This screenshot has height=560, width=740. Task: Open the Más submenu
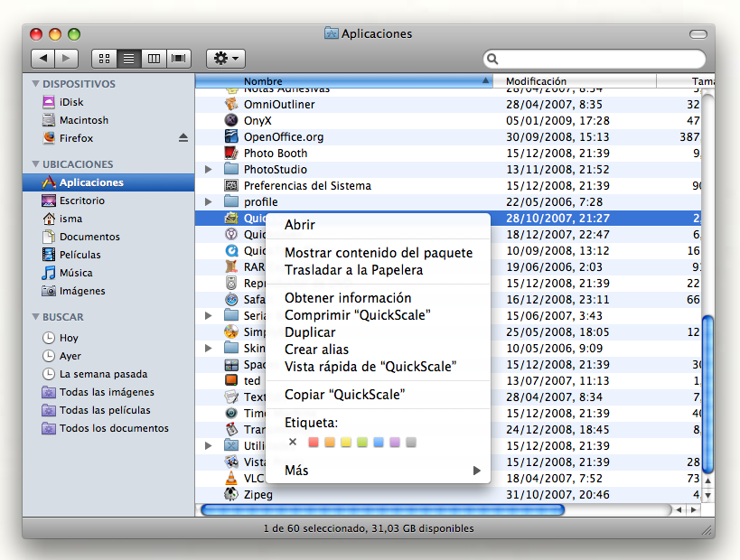point(378,471)
